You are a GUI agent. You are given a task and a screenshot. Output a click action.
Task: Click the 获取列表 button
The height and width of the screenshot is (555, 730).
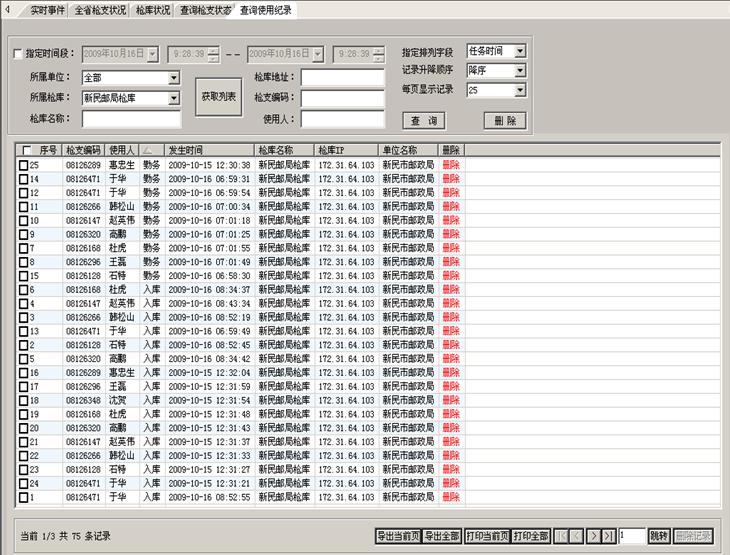(x=218, y=97)
